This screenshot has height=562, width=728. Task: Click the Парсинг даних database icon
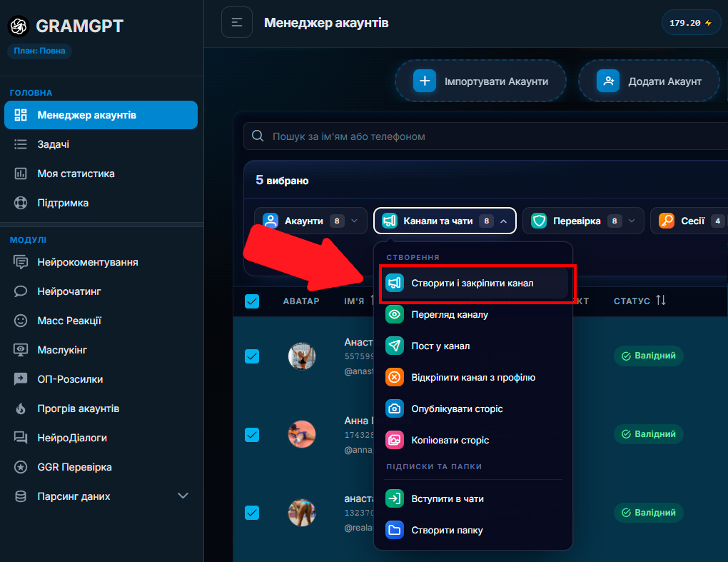21,496
